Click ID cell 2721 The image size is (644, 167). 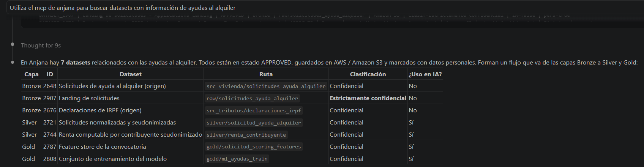[50, 123]
